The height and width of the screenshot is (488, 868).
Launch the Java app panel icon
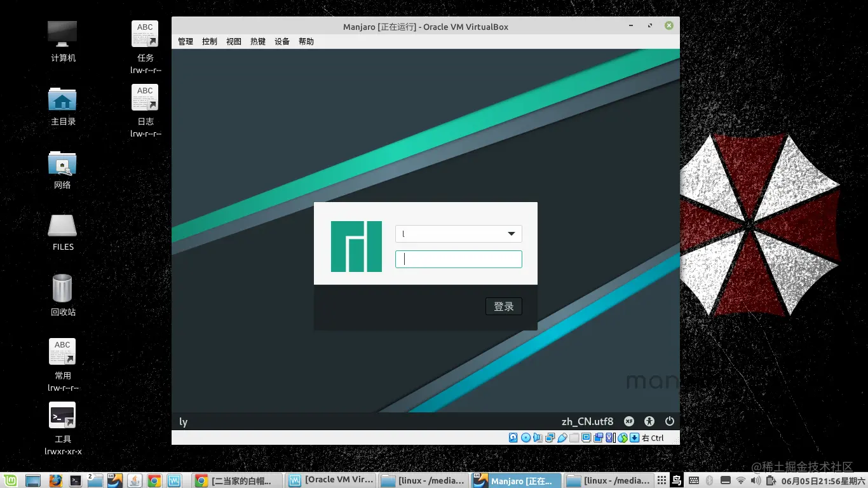[x=134, y=481]
